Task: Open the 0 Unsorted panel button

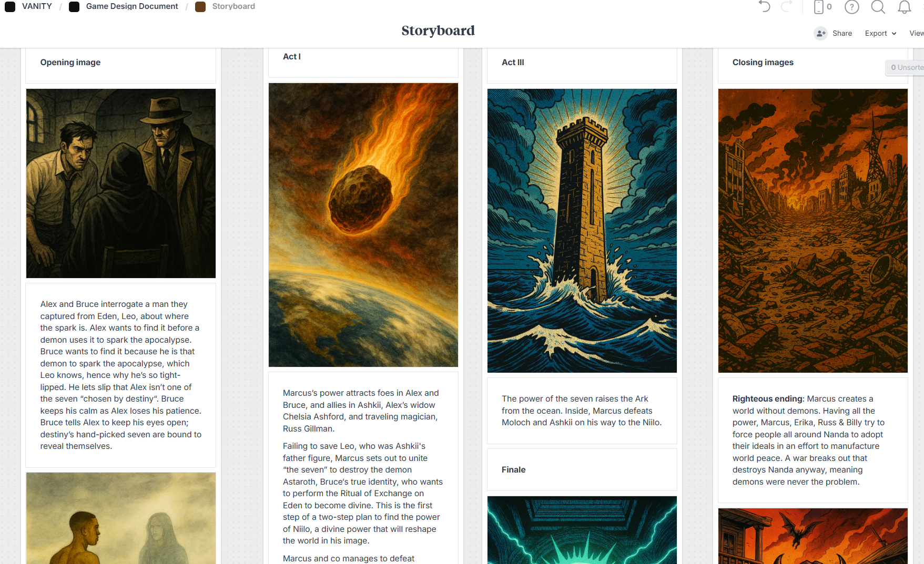Action: [x=905, y=67]
